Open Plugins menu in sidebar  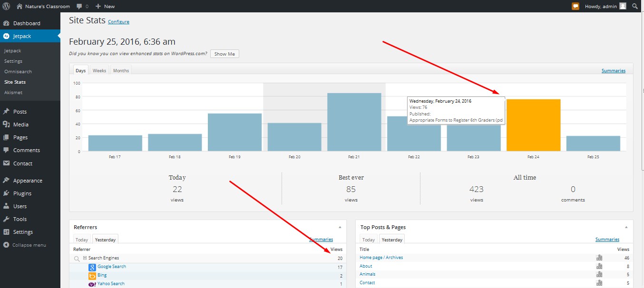tap(30, 193)
